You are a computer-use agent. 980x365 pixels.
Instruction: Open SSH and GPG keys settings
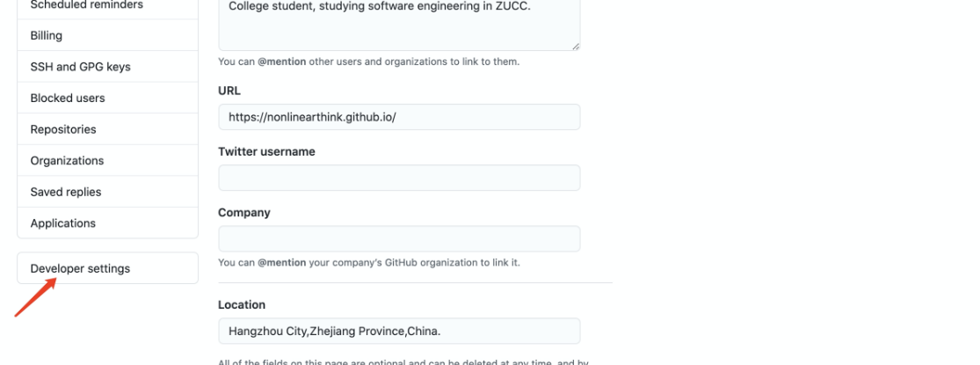(80, 67)
